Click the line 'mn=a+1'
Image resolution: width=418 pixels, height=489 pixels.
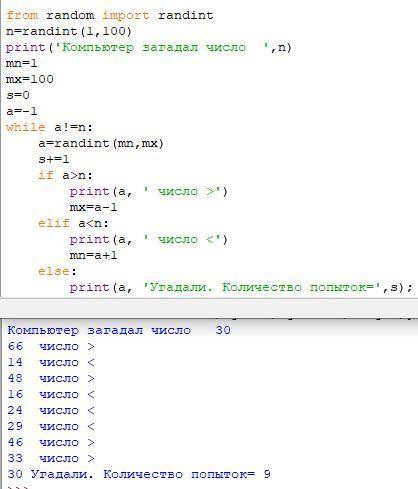(x=93, y=255)
